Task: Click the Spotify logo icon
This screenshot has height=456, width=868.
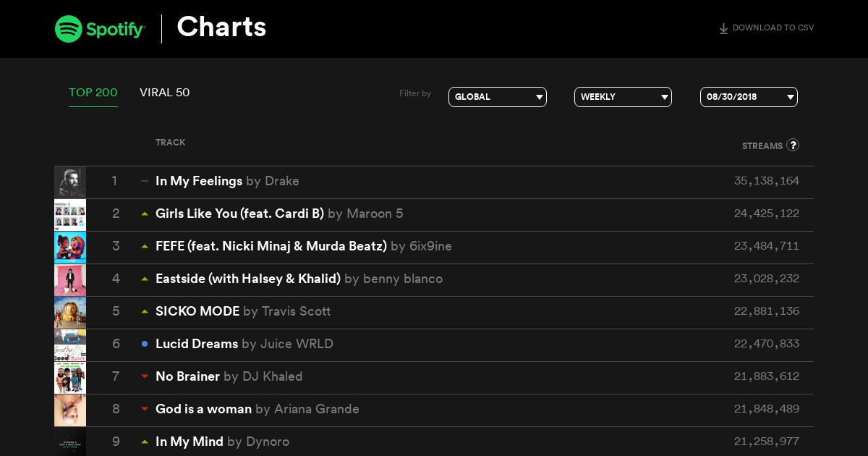Action: [68, 29]
